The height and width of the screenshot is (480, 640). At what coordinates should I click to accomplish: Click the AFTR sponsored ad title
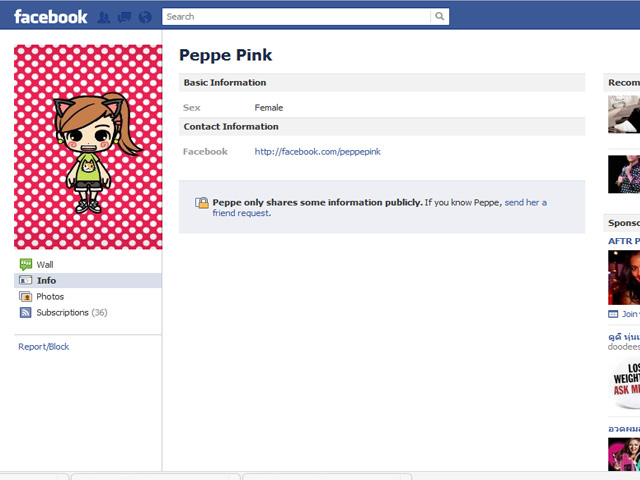click(x=624, y=241)
